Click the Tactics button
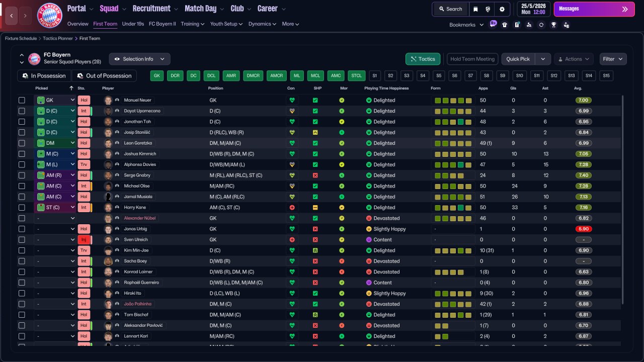This screenshot has width=644, height=362. point(423,59)
